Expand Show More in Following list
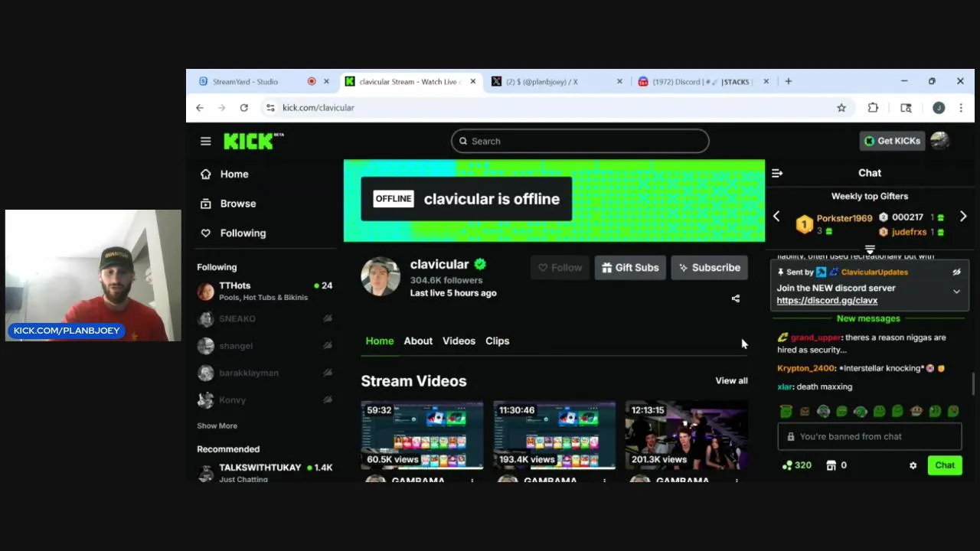This screenshot has height=551, width=980. tap(217, 425)
